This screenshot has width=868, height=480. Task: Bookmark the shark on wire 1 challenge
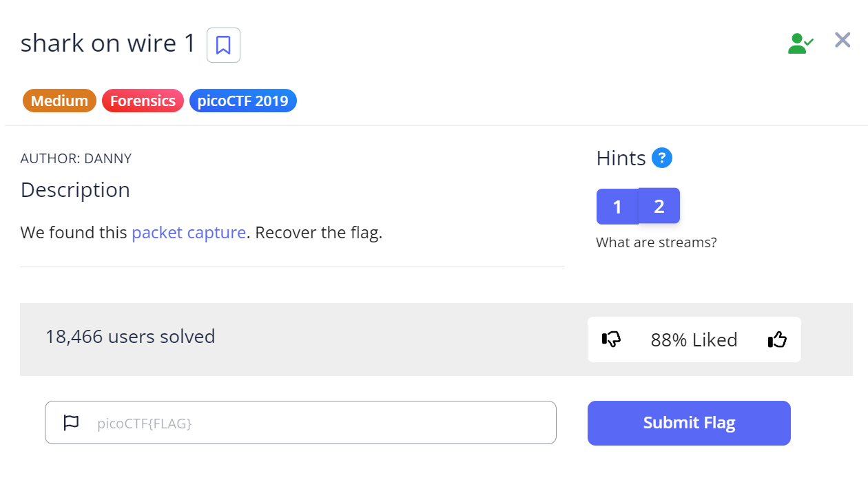(x=223, y=45)
